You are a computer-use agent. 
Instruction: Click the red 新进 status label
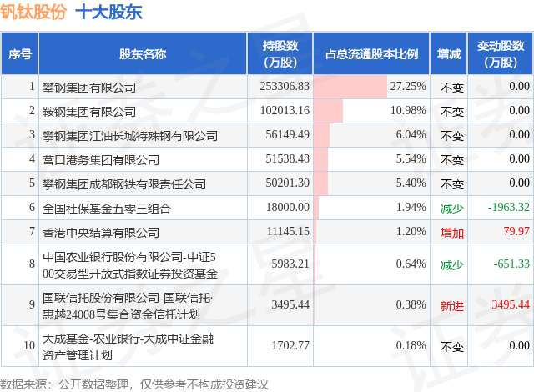point(452,306)
